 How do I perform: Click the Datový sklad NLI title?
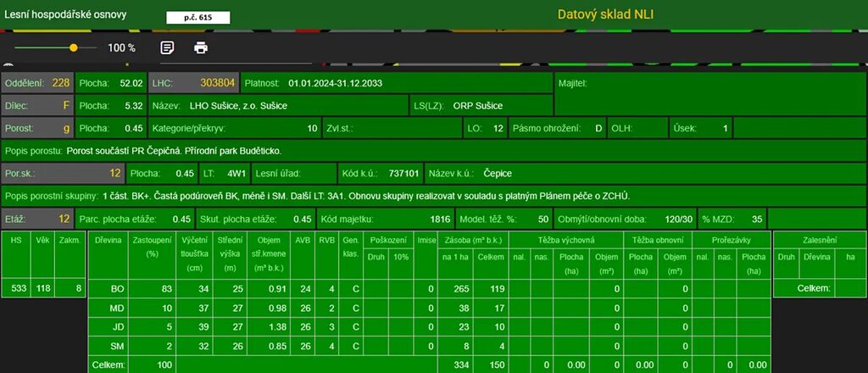pyautogui.click(x=605, y=14)
